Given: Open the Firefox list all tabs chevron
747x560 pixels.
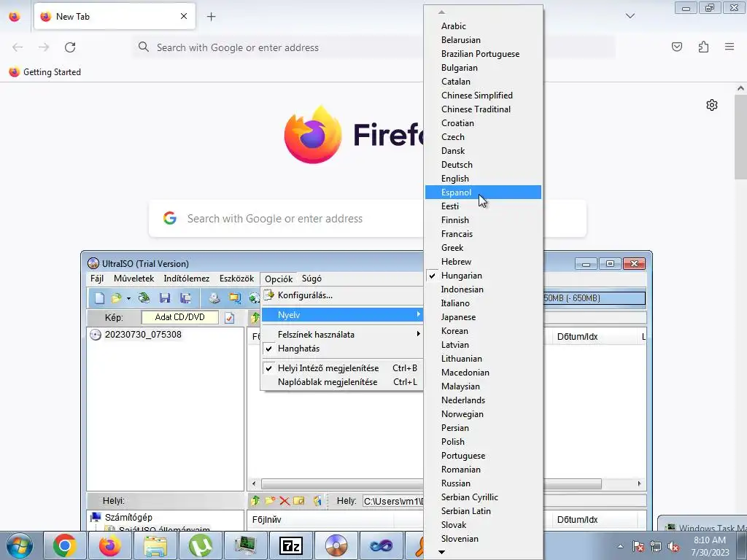Looking at the screenshot, I should coord(630,16).
